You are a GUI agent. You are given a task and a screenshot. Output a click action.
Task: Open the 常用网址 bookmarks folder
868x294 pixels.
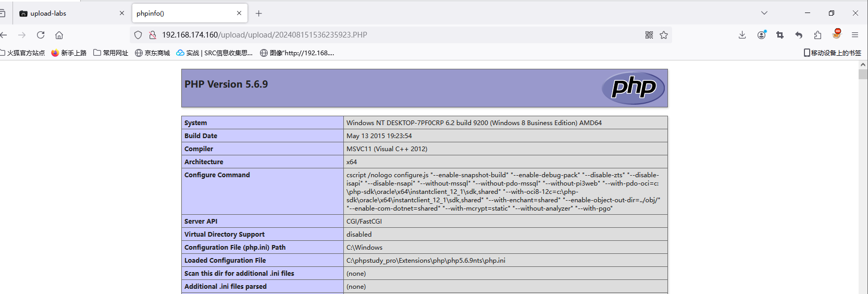110,53
